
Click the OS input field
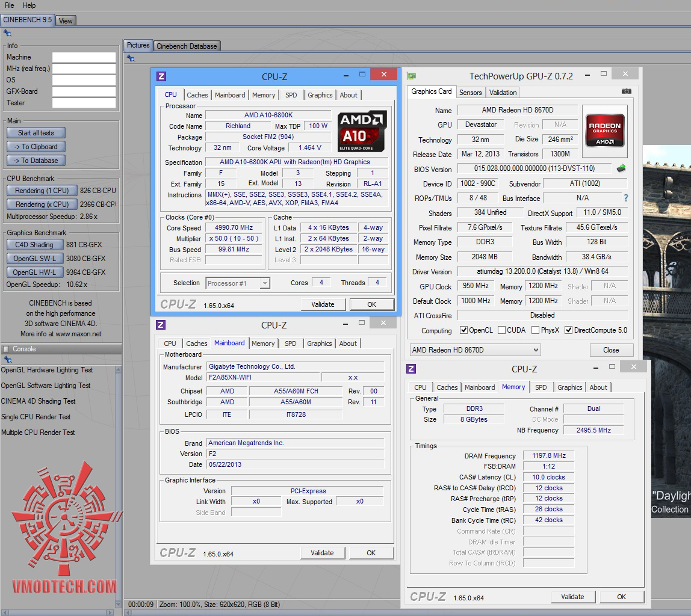point(84,80)
